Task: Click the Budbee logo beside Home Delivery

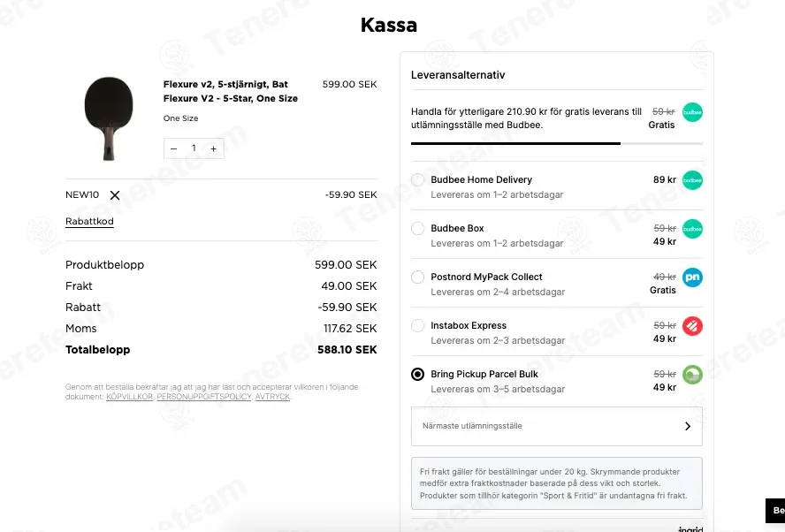Action: pyautogui.click(x=692, y=180)
